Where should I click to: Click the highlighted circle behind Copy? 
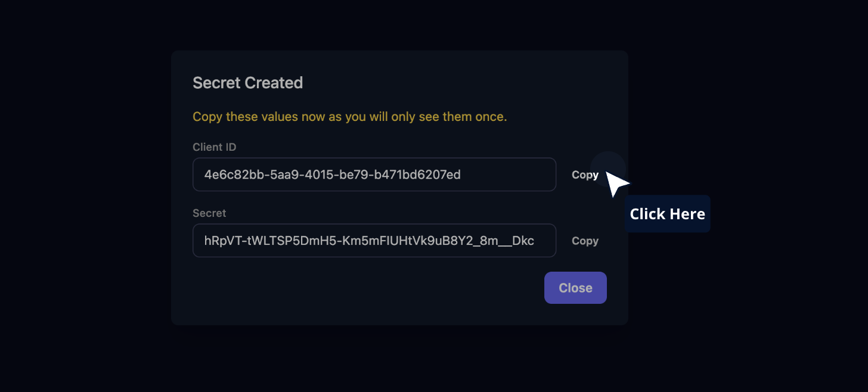click(x=607, y=169)
